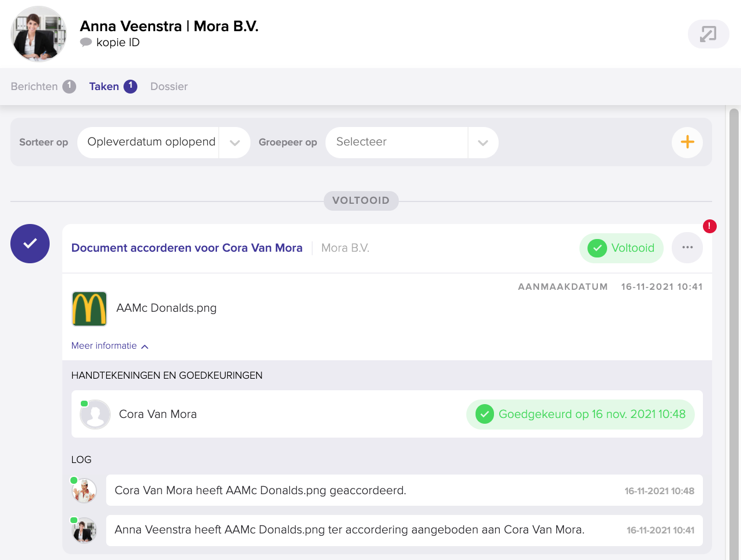Open task Document accorderen voor Cora Van Mora
The image size is (741, 560).
click(x=187, y=248)
